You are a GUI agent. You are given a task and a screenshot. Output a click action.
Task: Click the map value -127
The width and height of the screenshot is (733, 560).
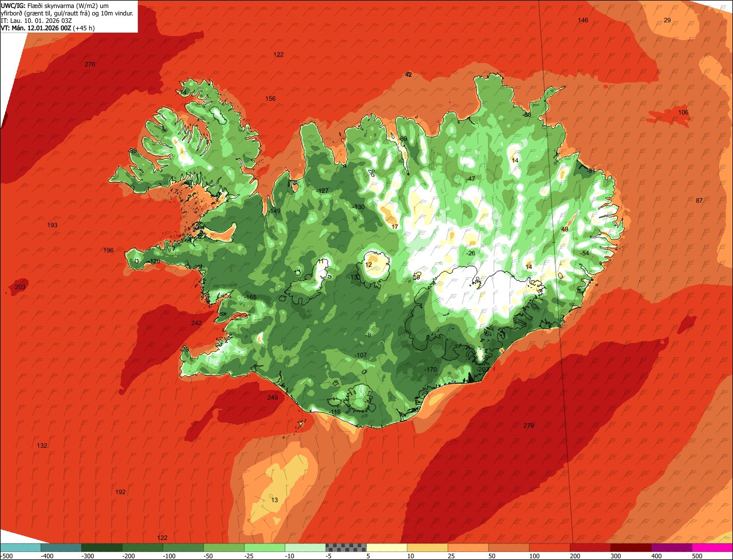pos(322,191)
